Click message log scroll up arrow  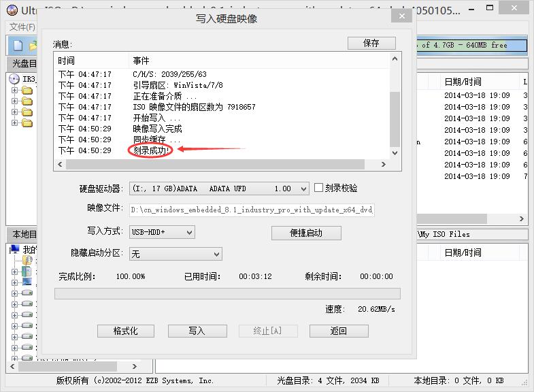(x=395, y=59)
